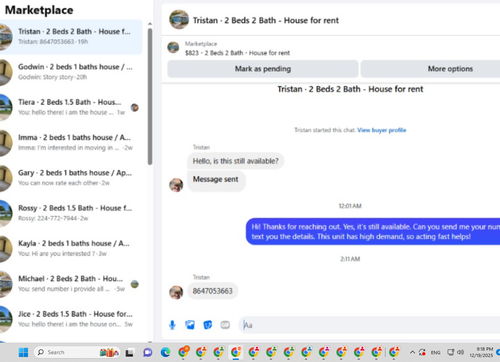Open the $823 Marketplace listing row
500x362 pixels.
click(331, 48)
